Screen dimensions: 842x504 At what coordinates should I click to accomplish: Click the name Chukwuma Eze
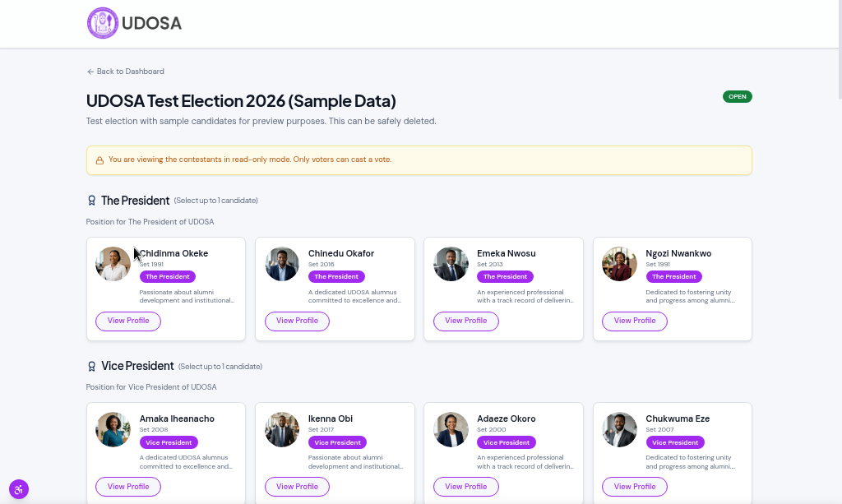678,418
